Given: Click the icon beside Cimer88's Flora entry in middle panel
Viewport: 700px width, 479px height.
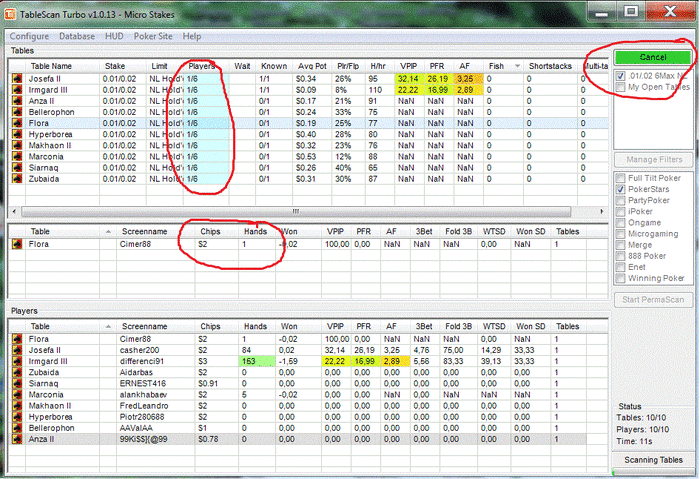Looking at the screenshot, I should 16,243.
